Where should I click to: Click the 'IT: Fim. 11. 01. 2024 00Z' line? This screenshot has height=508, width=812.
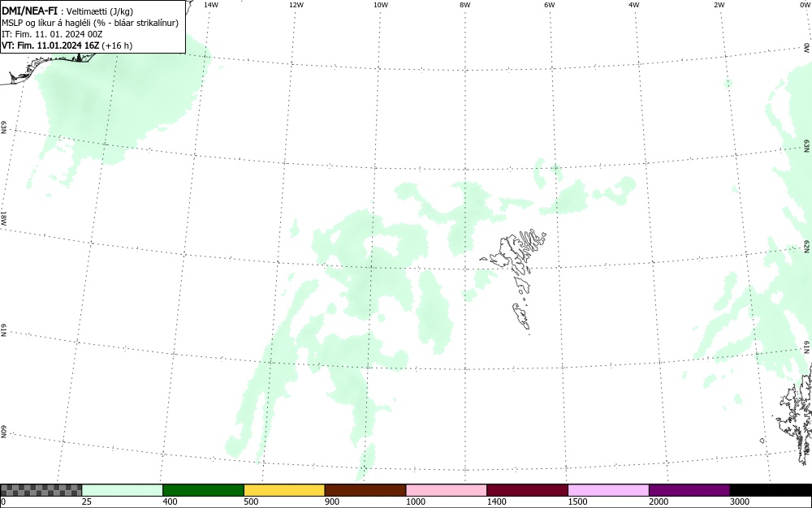click(52, 34)
